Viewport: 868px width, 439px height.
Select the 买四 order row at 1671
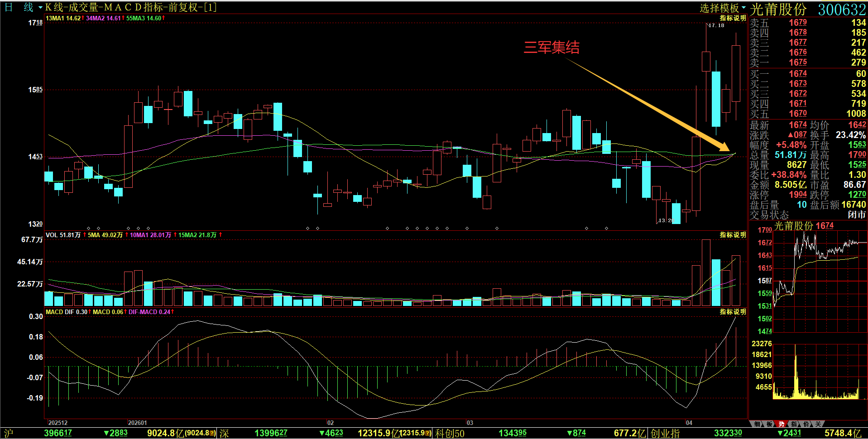[x=808, y=104]
